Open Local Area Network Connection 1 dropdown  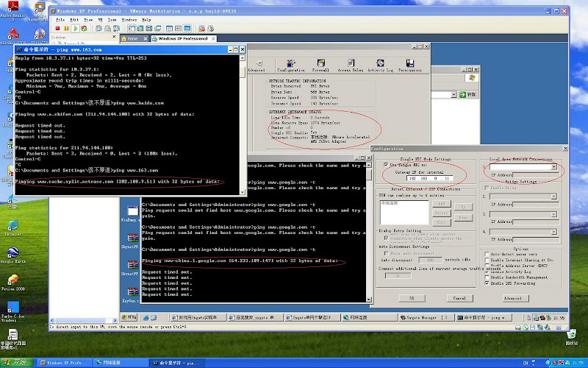pyautogui.click(x=554, y=167)
